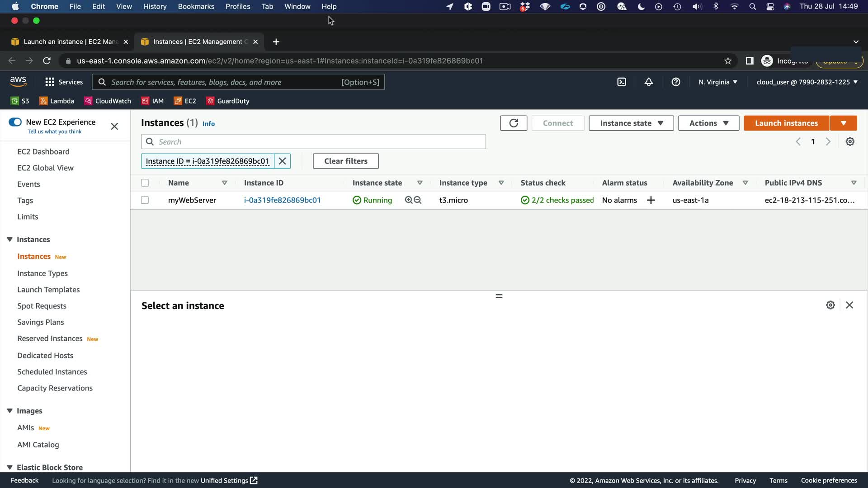Toggle the New EC2 Experience switch

[15, 122]
